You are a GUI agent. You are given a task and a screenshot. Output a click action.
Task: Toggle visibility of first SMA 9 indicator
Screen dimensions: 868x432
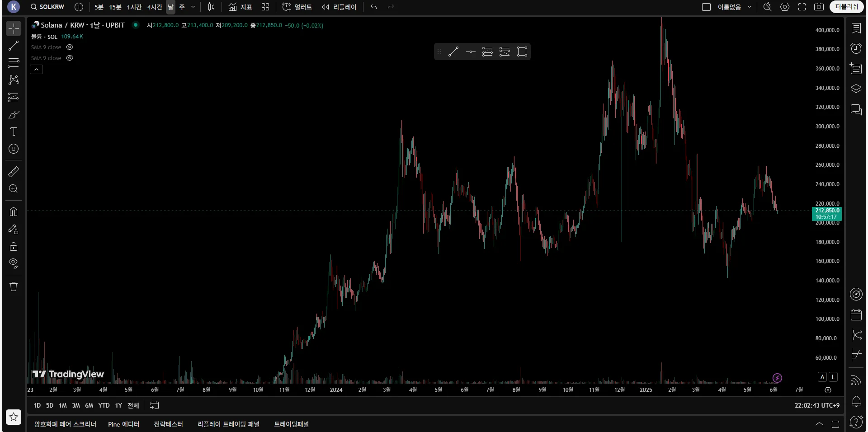click(70, 47)
